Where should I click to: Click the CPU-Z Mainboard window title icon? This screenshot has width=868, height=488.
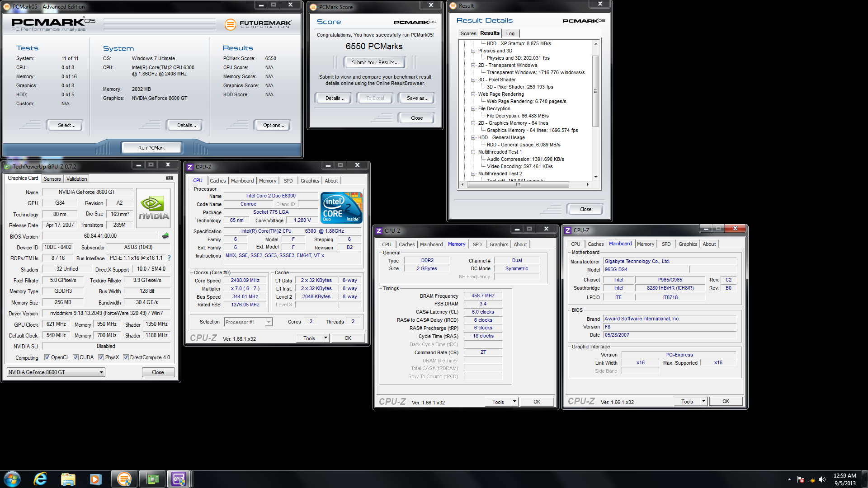(568, 230)
